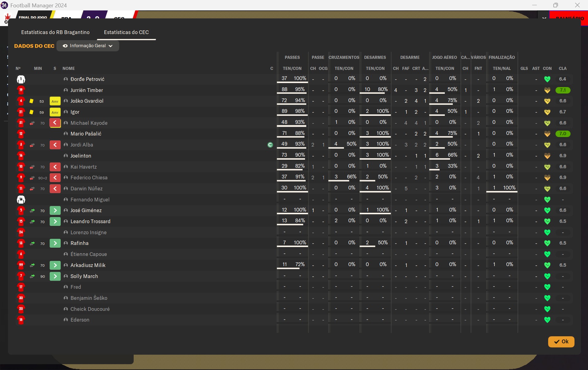Click the FINALIZAÇÃO column group header
The width and height of the screenshot is (588, 370).
tap(502, 57)
